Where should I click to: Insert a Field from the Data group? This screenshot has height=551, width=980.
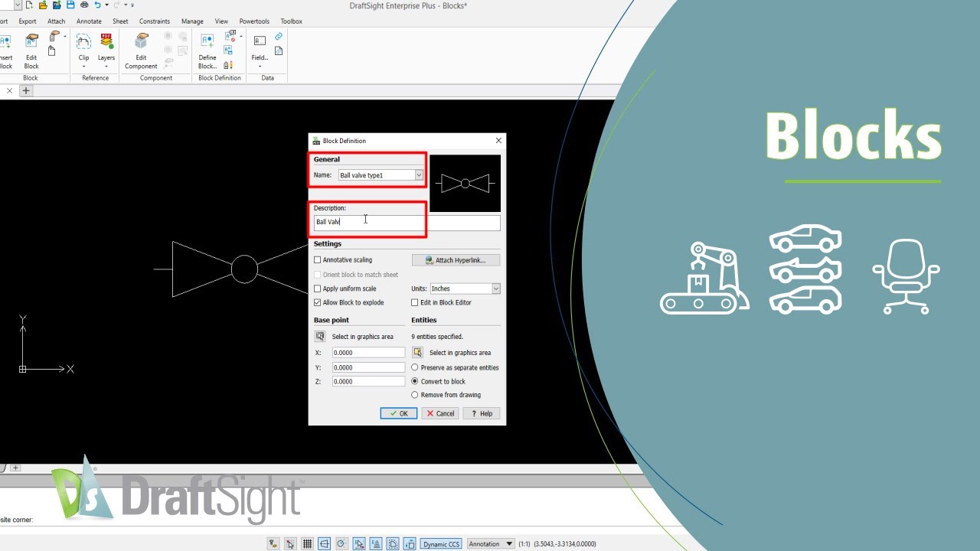(x=260, y=51)
